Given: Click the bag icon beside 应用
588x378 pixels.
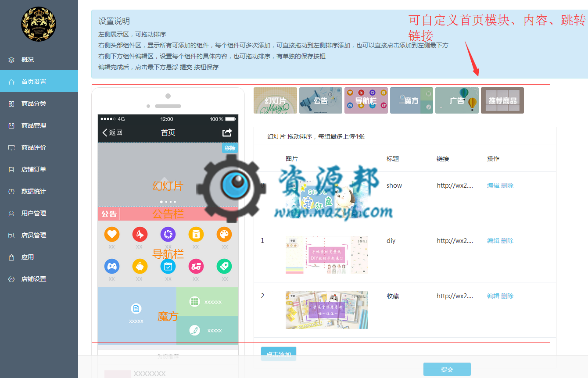Looking at the screenshot, I should pyautogui.click(x=11, y=257).
